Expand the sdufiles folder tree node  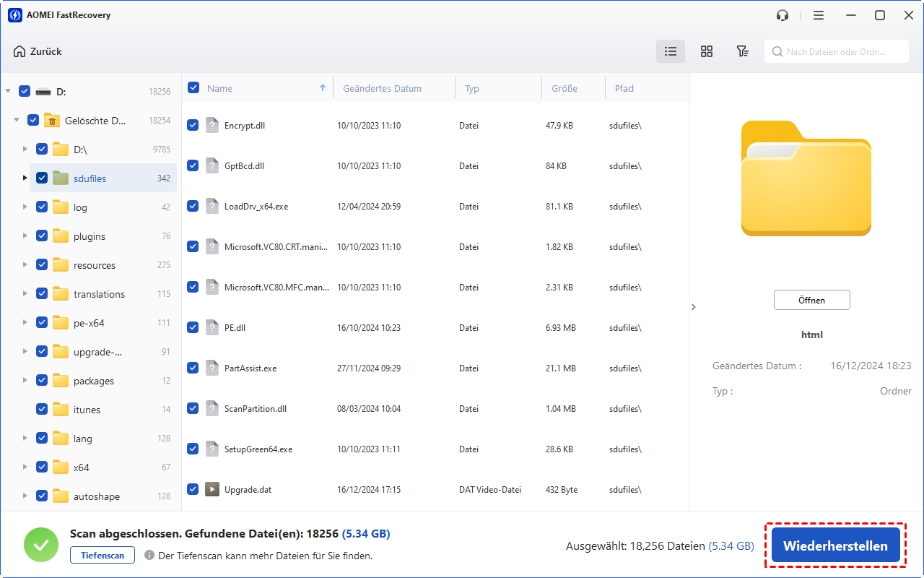[x=25, y=178]
